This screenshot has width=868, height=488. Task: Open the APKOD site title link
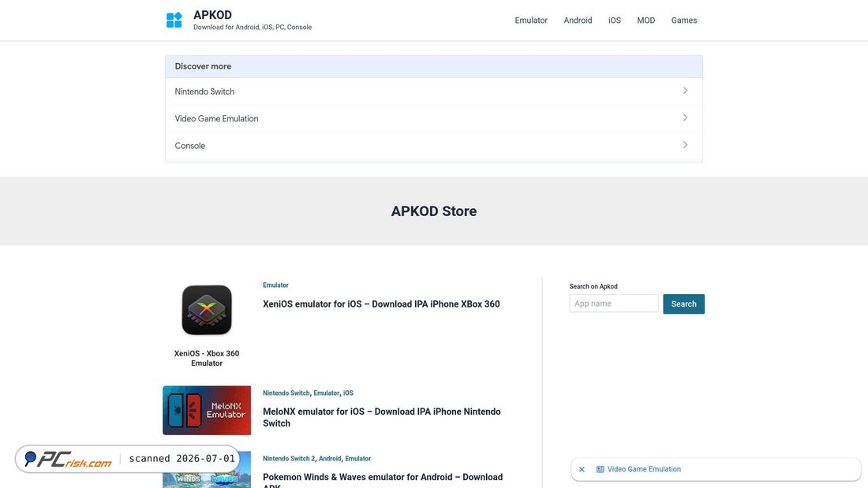click(x=212, y=15)
